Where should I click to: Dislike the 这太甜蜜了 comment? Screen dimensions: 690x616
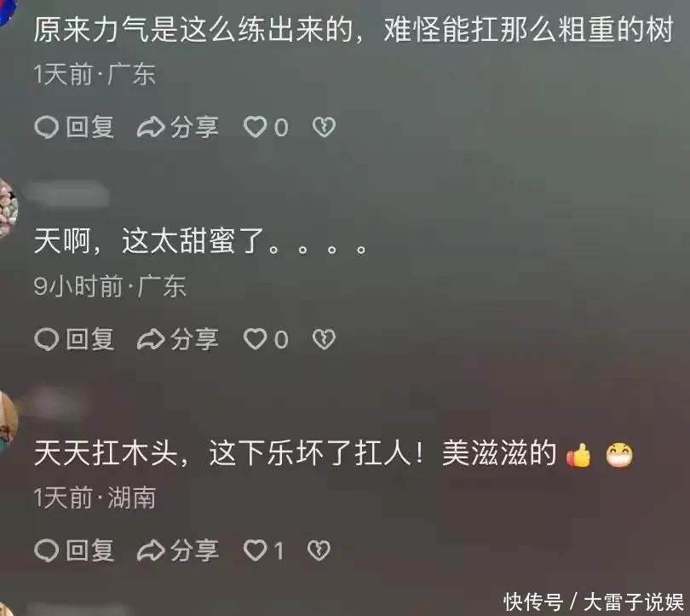pos(324,339)
